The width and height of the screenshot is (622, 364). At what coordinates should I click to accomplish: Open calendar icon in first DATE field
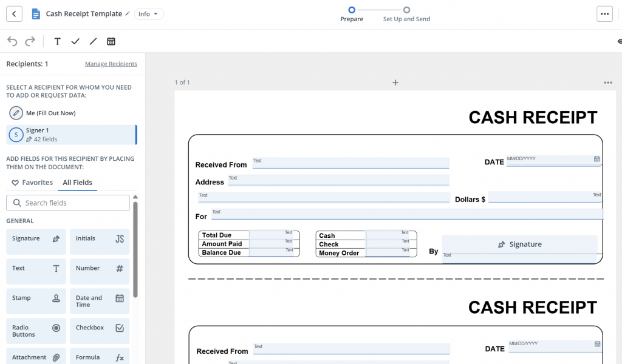596,159
